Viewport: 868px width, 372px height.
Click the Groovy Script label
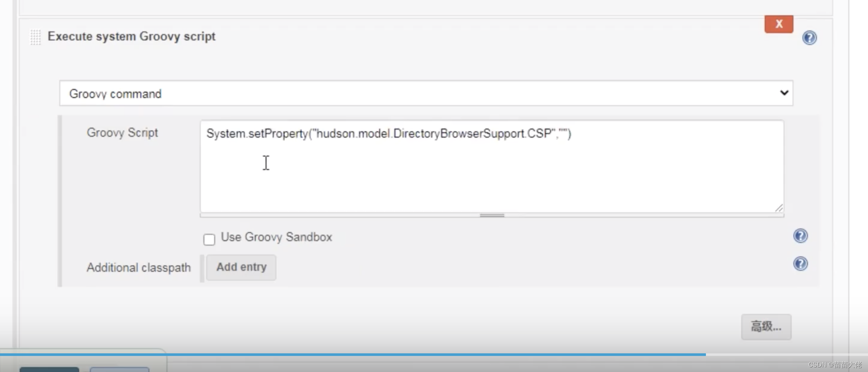122,133
